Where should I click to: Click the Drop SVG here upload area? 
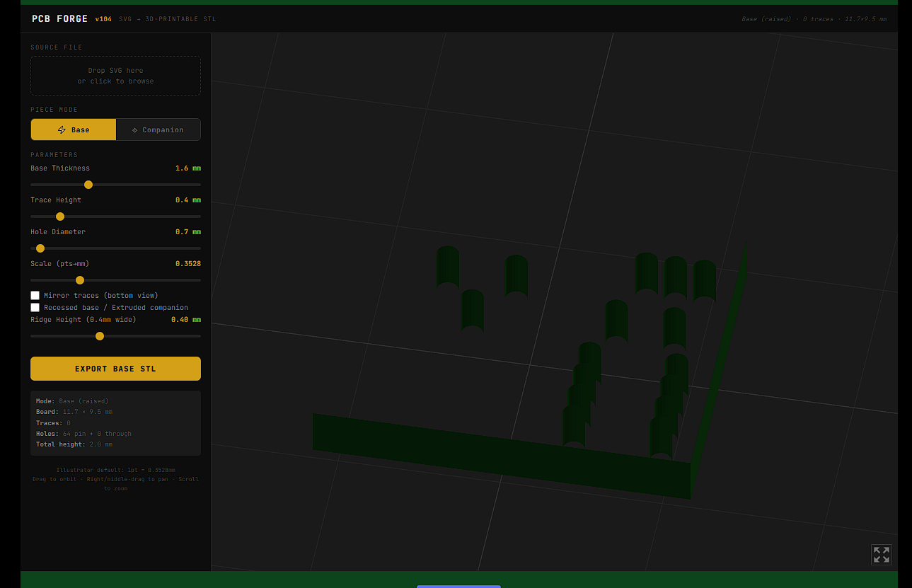point(115,76)
